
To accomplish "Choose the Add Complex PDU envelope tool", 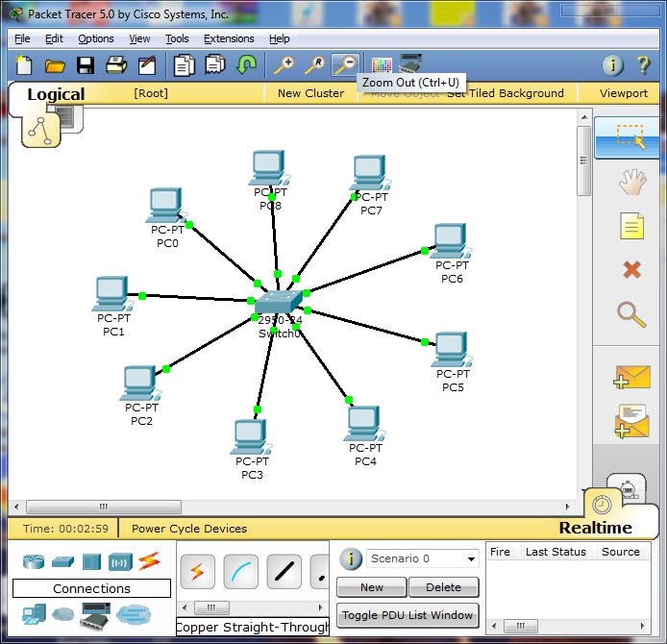I will tap(632, 421).
